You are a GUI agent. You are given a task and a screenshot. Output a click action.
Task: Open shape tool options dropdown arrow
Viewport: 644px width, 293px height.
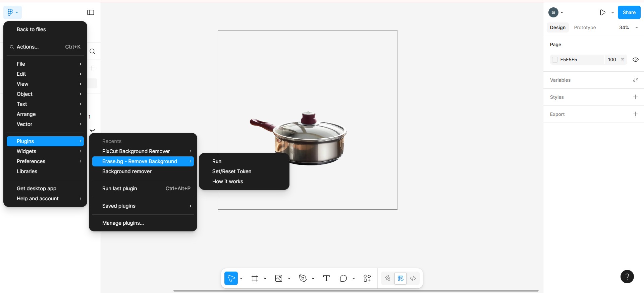pyautogui.click(x=289, y=278)
